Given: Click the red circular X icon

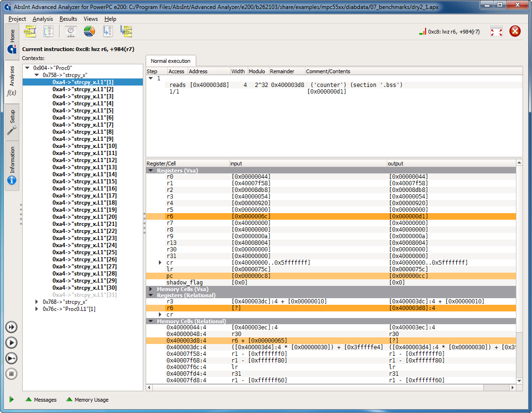Looking at the screenshot, I should coord(515,32).
